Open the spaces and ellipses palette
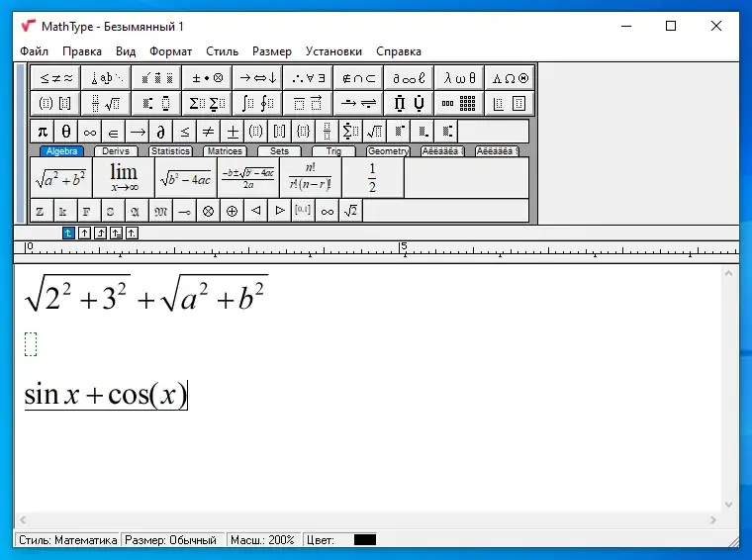752x560 pixels. pyautogui.click(x=106, y=78)
